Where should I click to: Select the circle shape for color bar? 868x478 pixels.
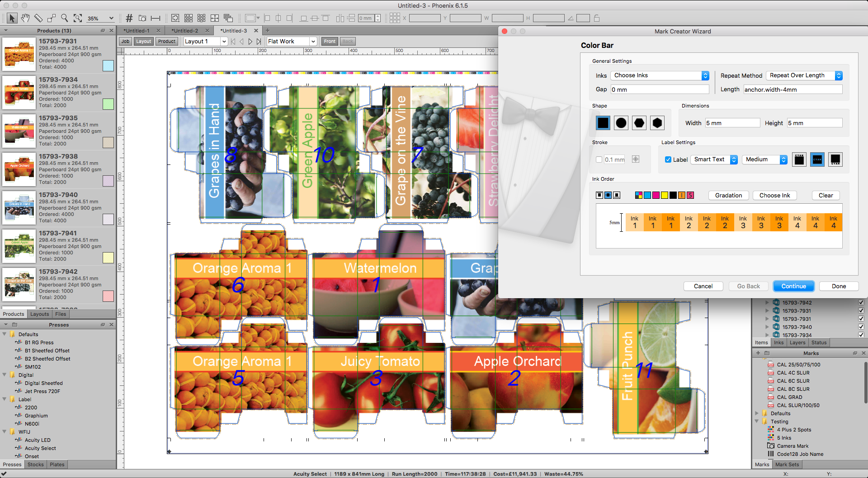pyautogui.click(x=621, y=123)
